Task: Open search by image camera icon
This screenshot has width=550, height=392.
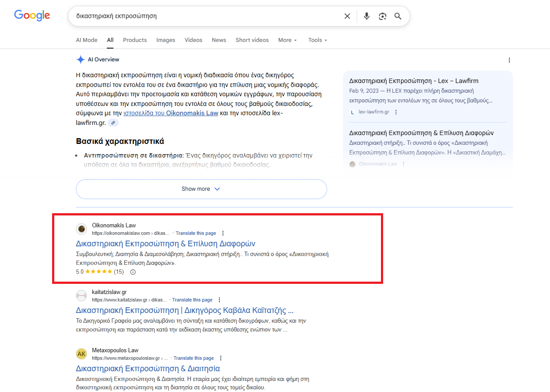Action: pos(382,16)
